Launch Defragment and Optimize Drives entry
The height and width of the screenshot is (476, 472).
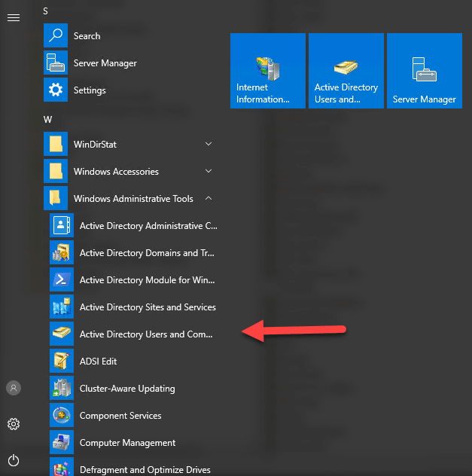tap(145, 470)
